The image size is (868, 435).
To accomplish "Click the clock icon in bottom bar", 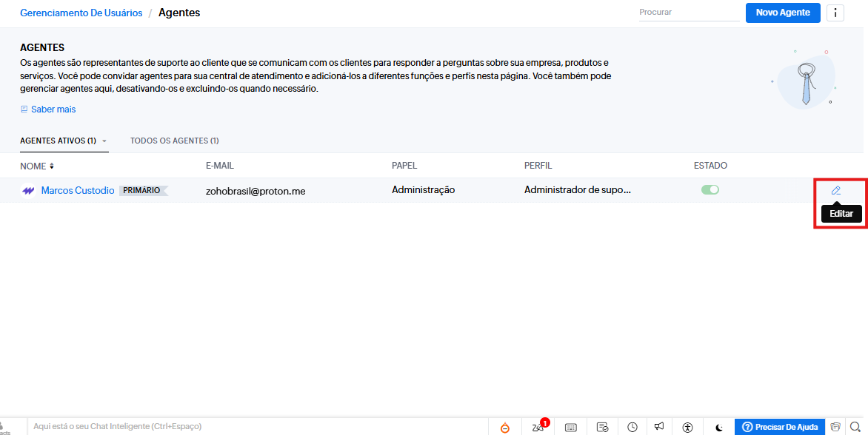I will click(x=632, y=427).
